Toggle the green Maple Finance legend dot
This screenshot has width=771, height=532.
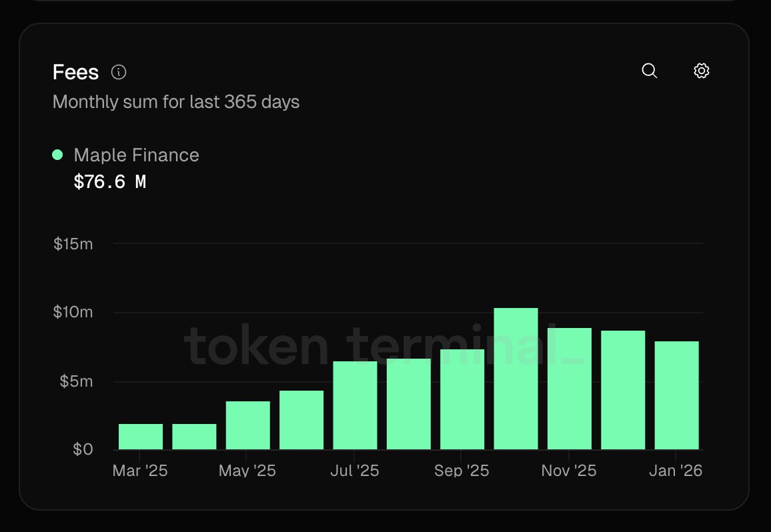coord(57,155)
